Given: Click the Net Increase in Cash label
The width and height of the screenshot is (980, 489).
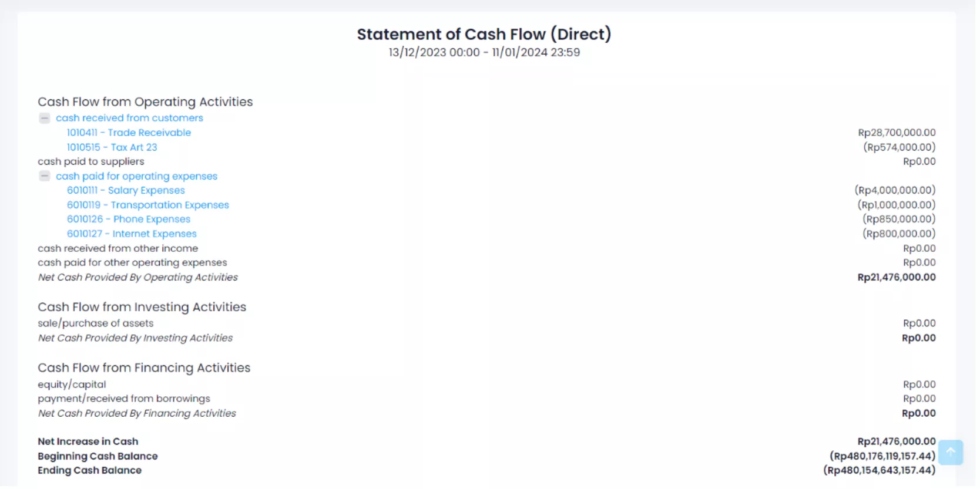Looking at the screenshot, I should [88, 441].
